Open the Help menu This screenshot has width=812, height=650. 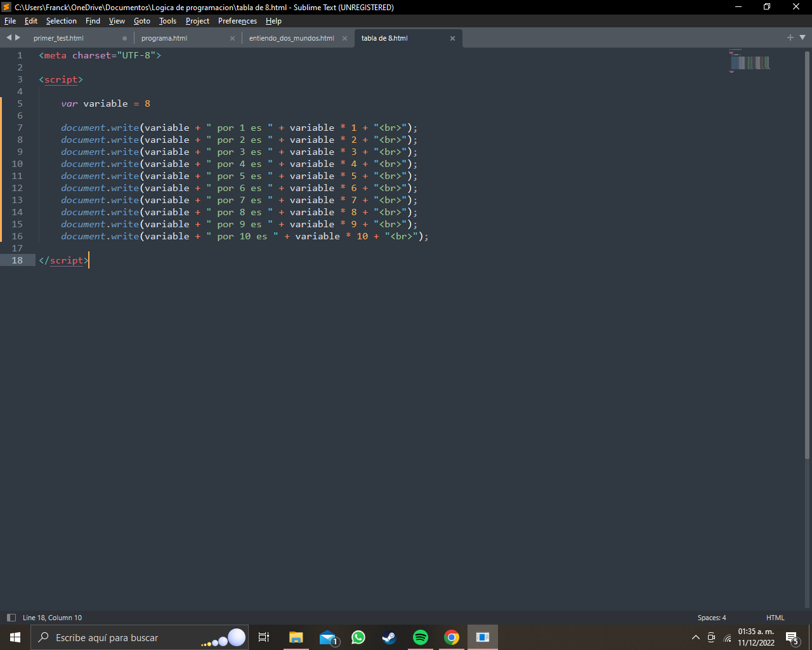coord(273,21)
